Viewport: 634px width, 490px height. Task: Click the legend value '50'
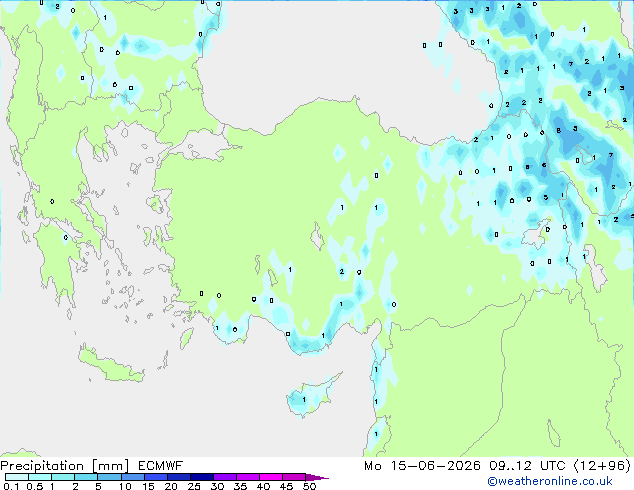tap(309, 486)
